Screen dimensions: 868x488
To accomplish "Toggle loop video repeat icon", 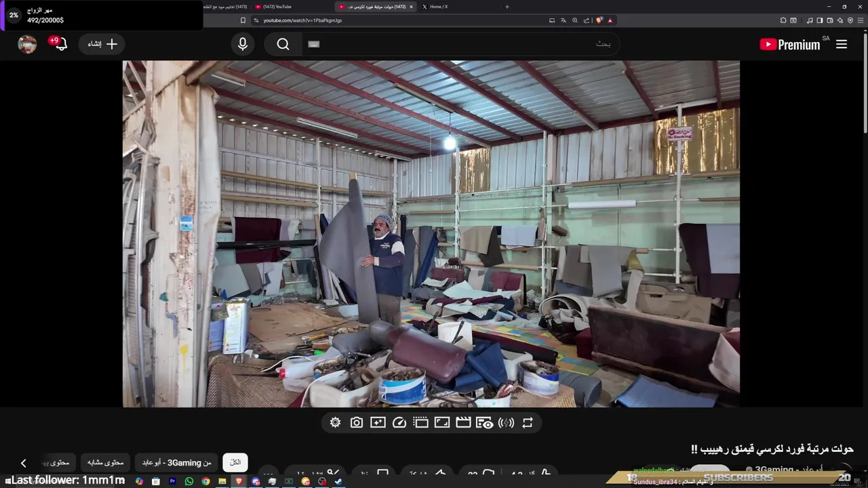I will pyautogui.click(x=528, y=422).
